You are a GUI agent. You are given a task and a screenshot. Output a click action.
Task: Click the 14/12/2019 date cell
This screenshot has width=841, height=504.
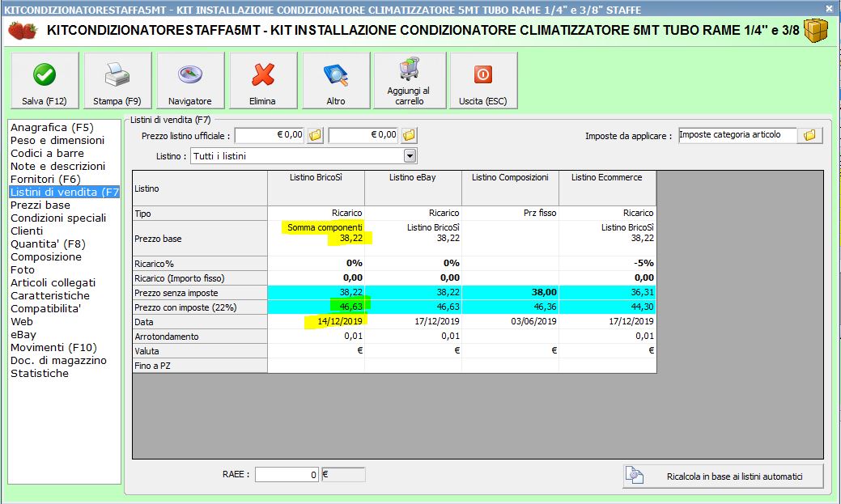(316, 321)
